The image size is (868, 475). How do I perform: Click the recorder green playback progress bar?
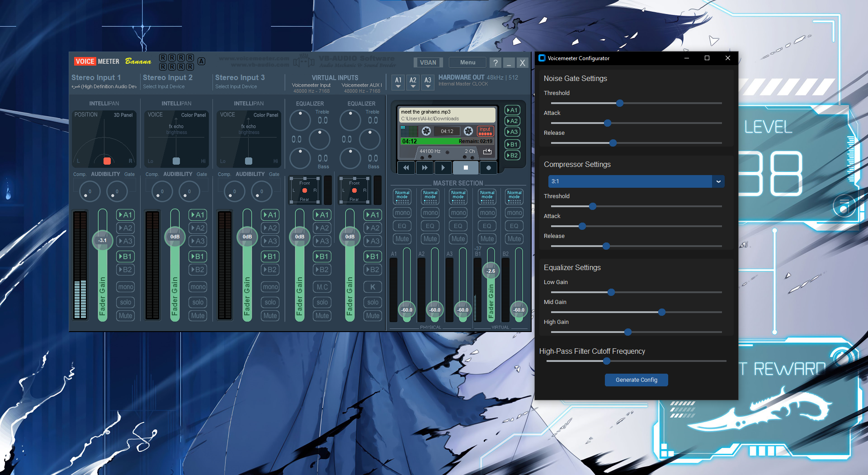pyautogui.click(x=447, y=141)
